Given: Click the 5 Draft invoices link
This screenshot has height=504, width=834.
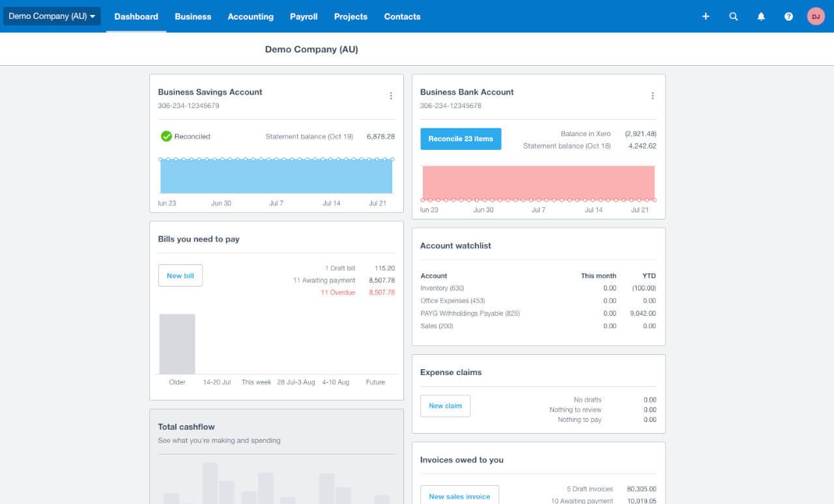Looking at the screenshot, I should tap(590, 489).
